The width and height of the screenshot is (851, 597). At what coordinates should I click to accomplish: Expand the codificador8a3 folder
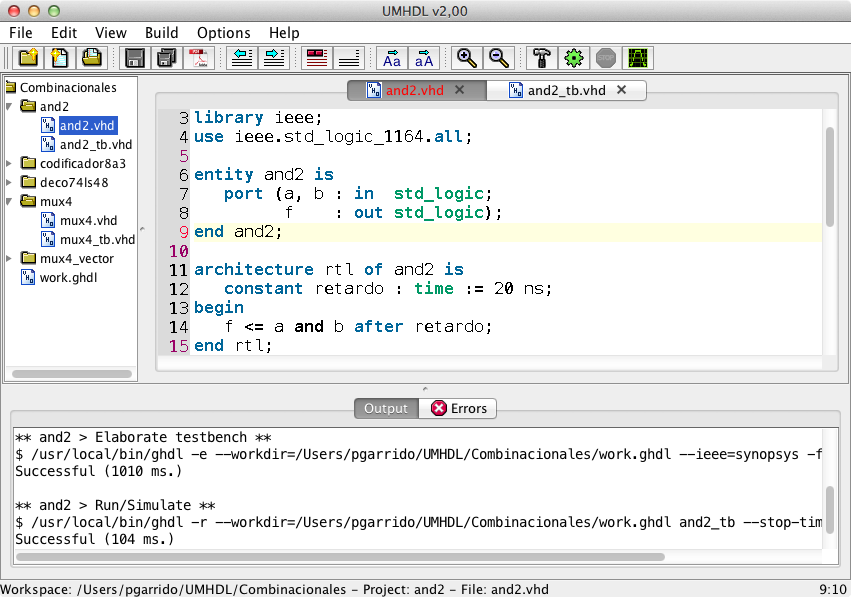coord(10,163)
